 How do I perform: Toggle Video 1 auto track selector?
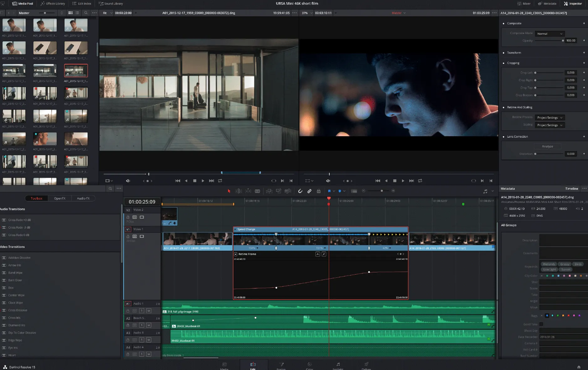coord(135,236)
